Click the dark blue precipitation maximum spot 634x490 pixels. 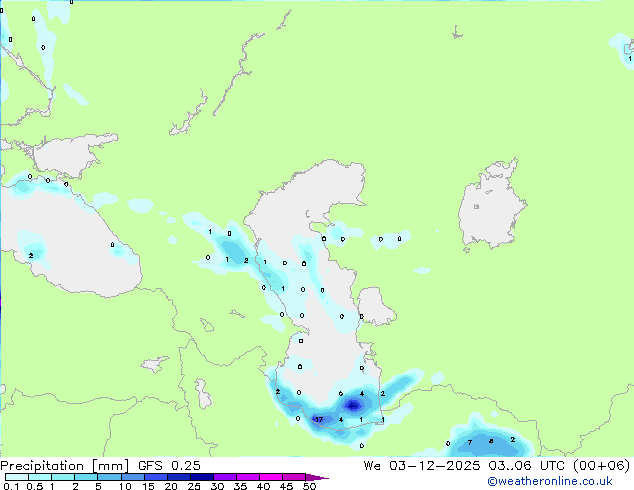point(353,405)
